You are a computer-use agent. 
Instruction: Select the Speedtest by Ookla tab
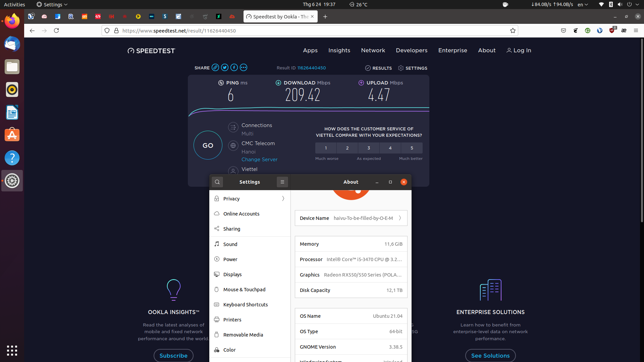(x=280, y=16)
